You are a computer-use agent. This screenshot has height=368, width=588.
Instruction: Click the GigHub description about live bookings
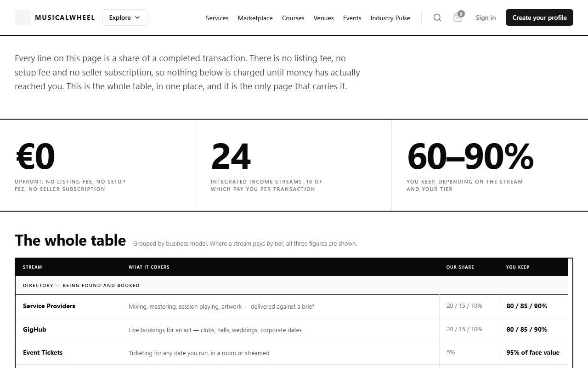[215, 330]
